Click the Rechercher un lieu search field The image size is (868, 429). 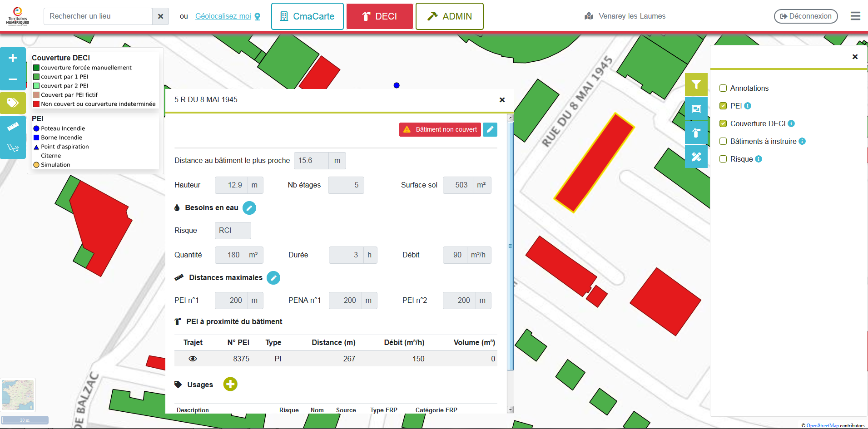pyautogui.click(x=98, y=16)
